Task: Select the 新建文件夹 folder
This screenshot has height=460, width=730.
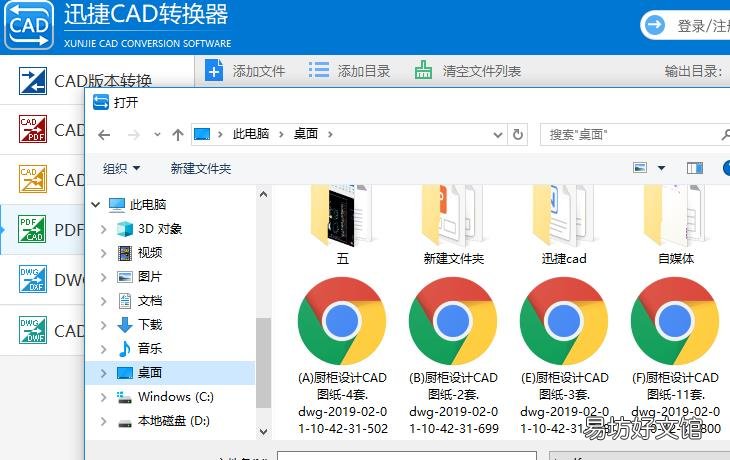Action: (x=453, y=226)
